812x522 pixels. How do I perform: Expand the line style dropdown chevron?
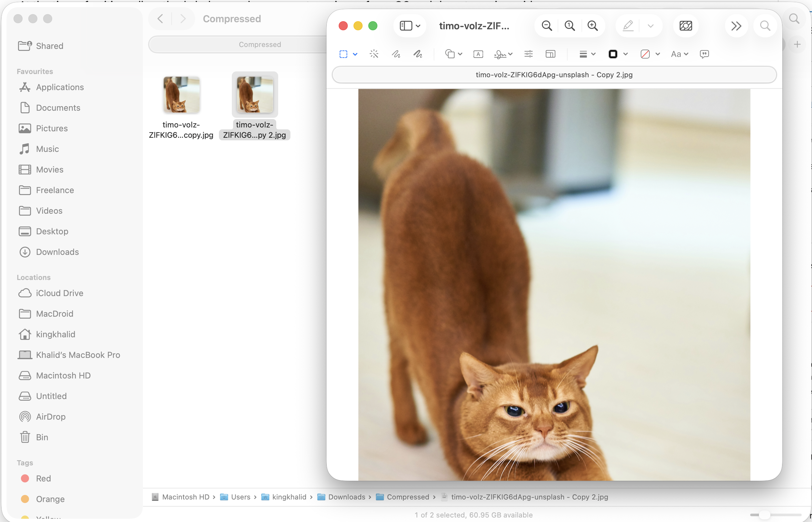tap(593, 54)
